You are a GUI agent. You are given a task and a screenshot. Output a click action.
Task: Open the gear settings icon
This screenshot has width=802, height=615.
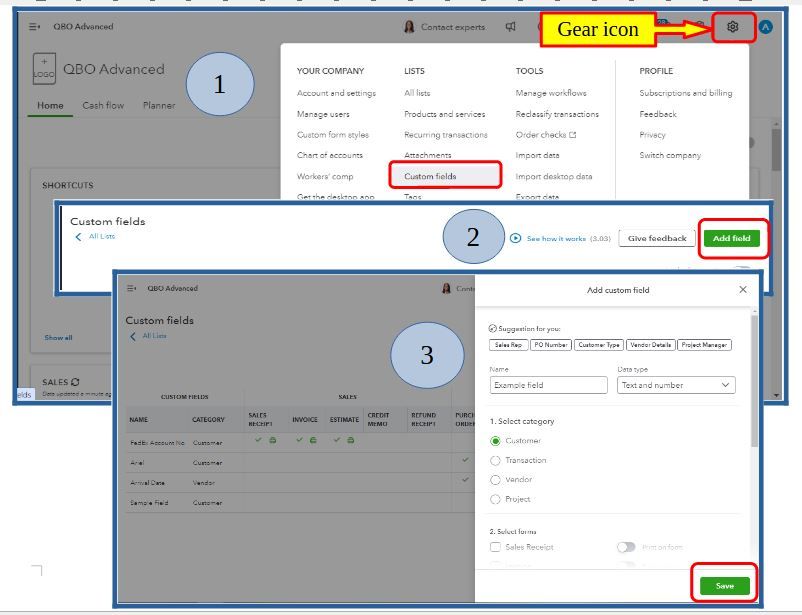point(732,27)
